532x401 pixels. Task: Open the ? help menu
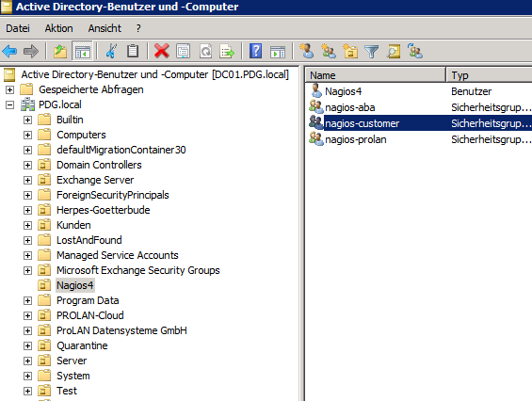(x=138, y=28)
